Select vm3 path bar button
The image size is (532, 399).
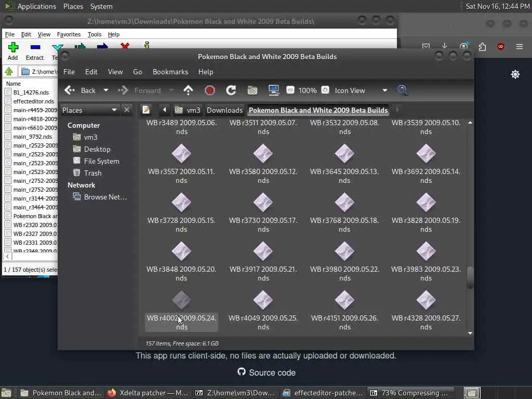[188, 110]
